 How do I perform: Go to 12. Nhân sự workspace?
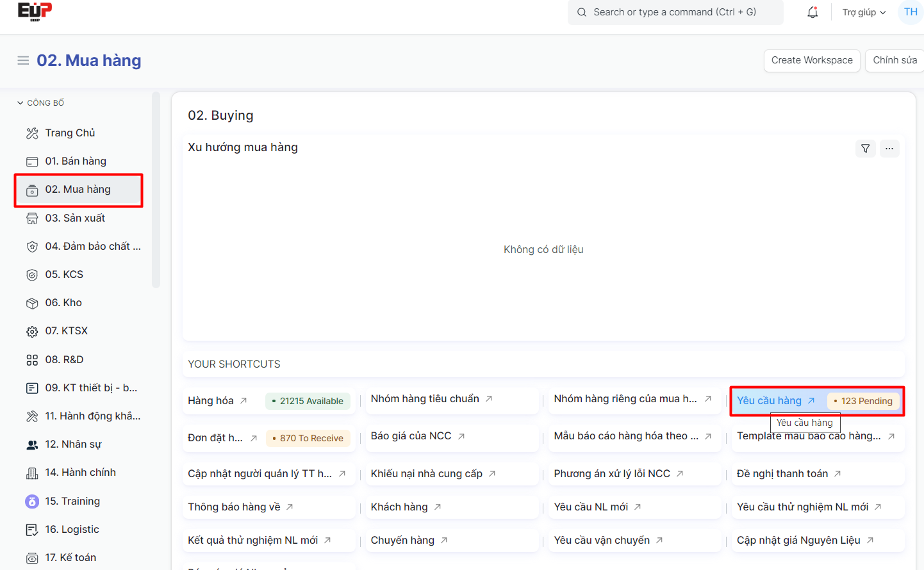73,444
